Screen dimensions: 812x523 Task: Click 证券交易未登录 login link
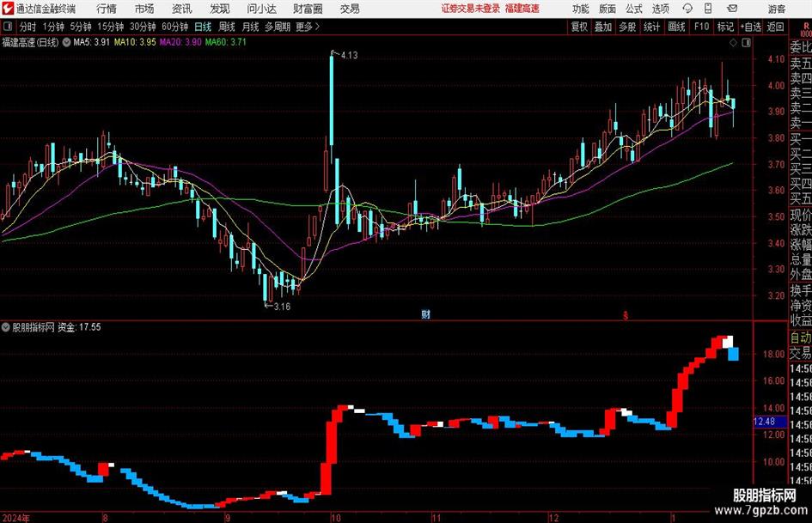471,9
